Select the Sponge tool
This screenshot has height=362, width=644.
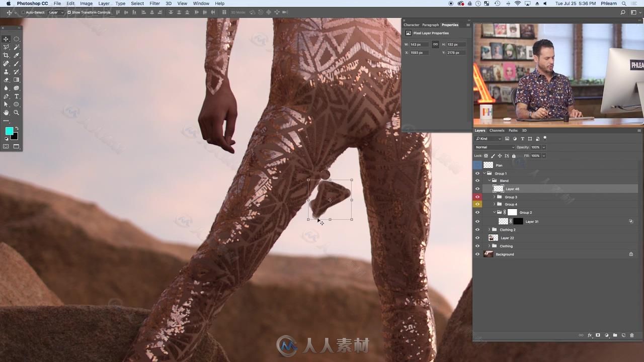point(16,88)
